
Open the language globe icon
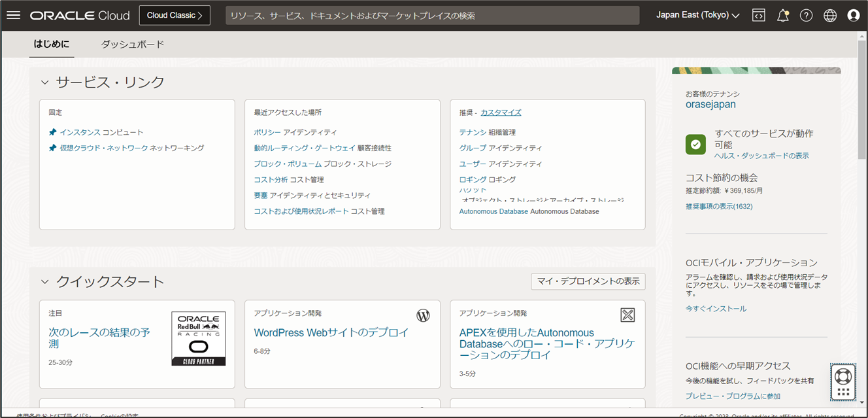pos(830,15)
